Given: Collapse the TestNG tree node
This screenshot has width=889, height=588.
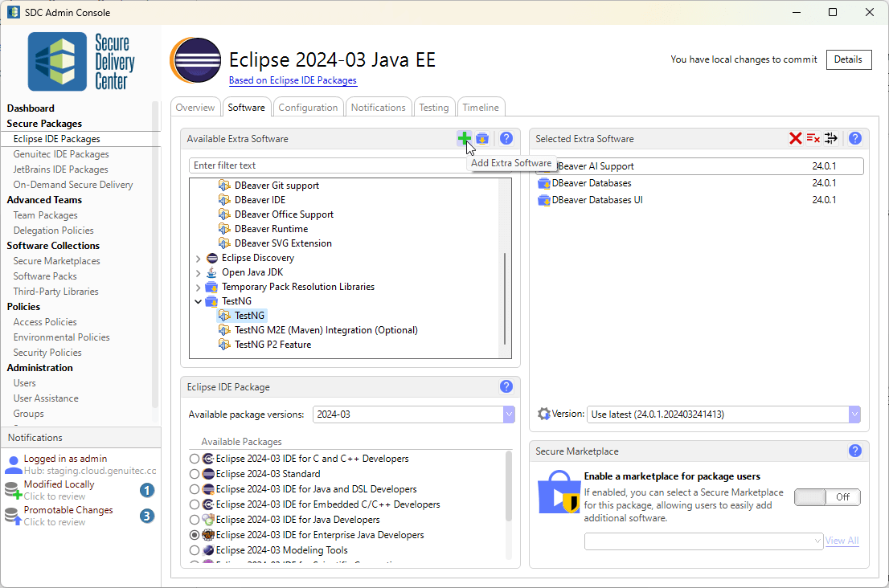Looking at the screenshot, I should click(199, 300).
